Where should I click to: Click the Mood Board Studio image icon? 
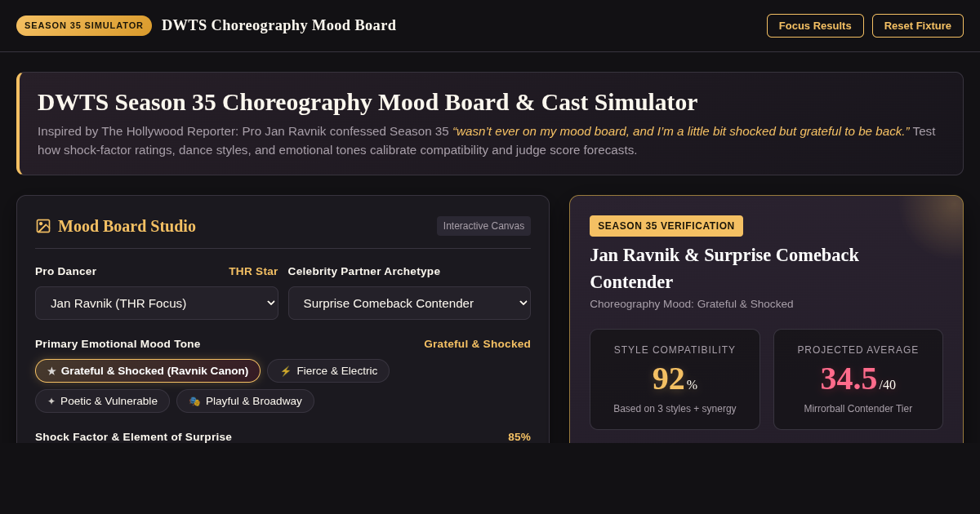tap(43, 226)
